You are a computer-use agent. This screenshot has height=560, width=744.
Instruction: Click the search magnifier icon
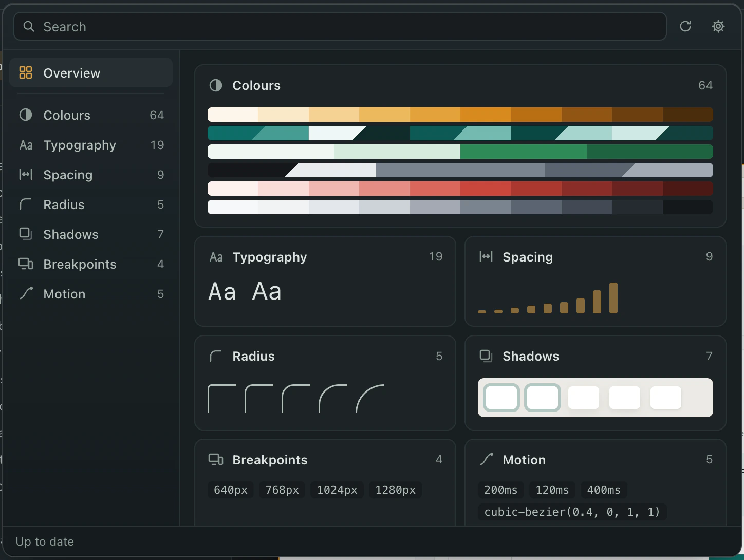point(29,26)
